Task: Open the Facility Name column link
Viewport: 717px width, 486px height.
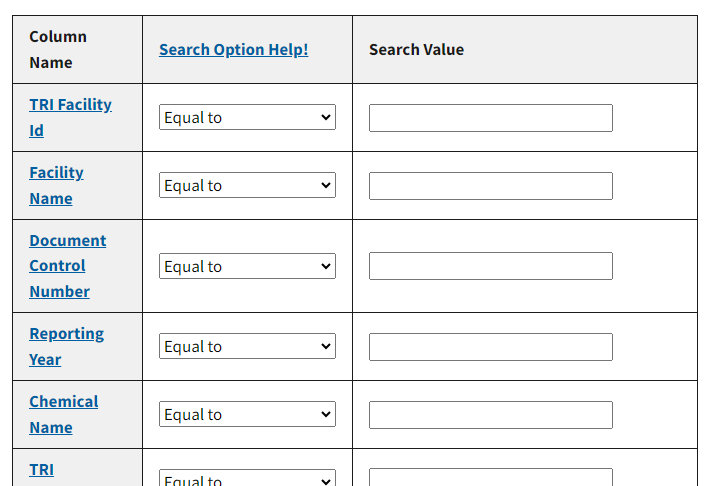Action: 56,173
